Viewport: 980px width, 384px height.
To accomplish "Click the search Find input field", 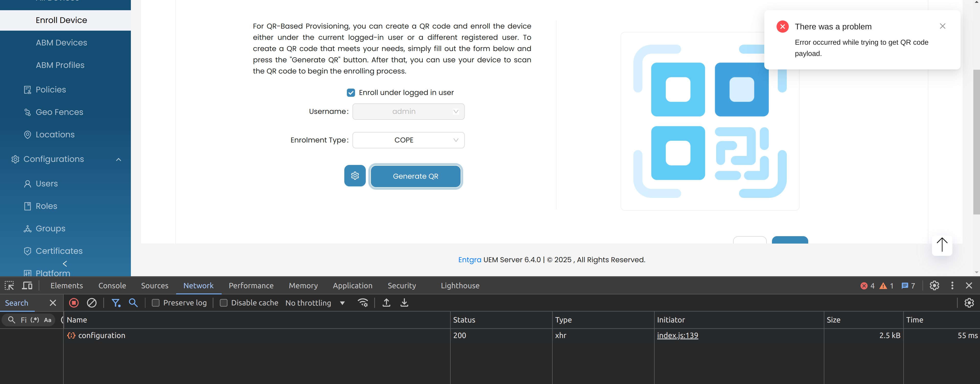I will pos(24,320).
